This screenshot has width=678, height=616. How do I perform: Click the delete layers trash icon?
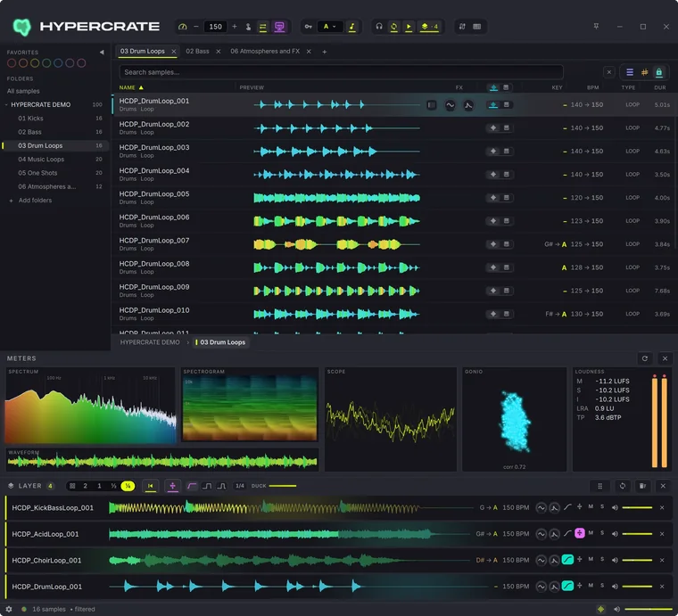(x=642, y=486)
